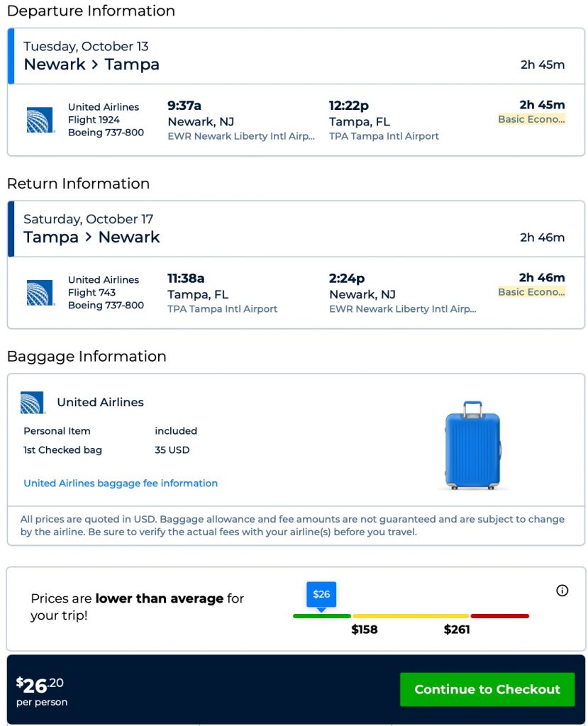Click the green low-price range bar
The height and width of the screenshot is (726, 588).
(x=322, y=616)
